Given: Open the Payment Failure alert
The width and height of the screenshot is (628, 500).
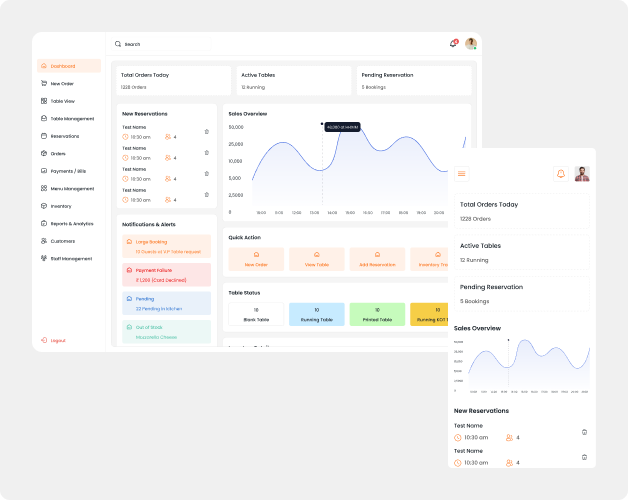Looking at the screenshot, I should click(166, 274).
